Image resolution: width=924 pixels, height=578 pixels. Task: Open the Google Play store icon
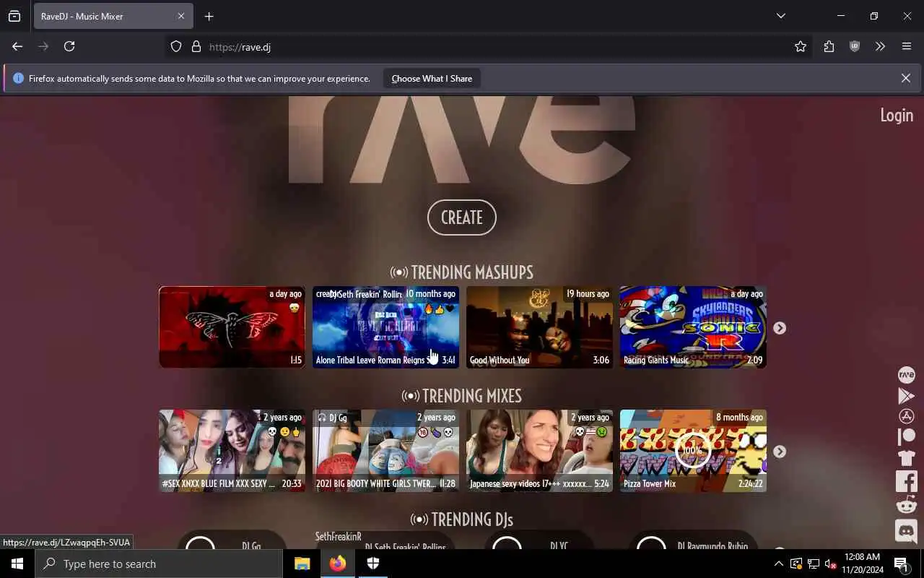(906, 396)
